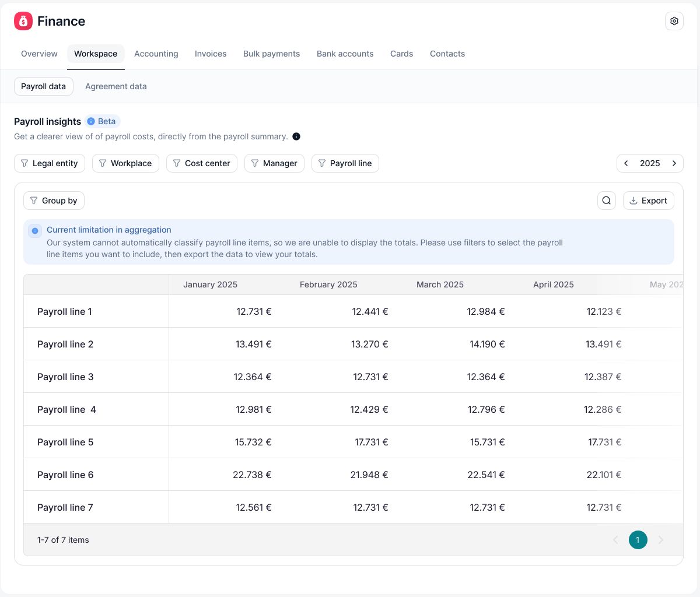Click Payroll line 1 January value 12.731 €

pos(254,311)
